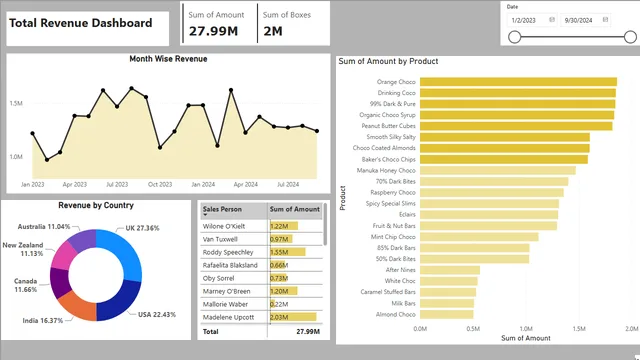Image resolution: width=640 pixels, height=360 pixels.
Task: Click the end date field 9/30/2024
Action: pos(585,20)
